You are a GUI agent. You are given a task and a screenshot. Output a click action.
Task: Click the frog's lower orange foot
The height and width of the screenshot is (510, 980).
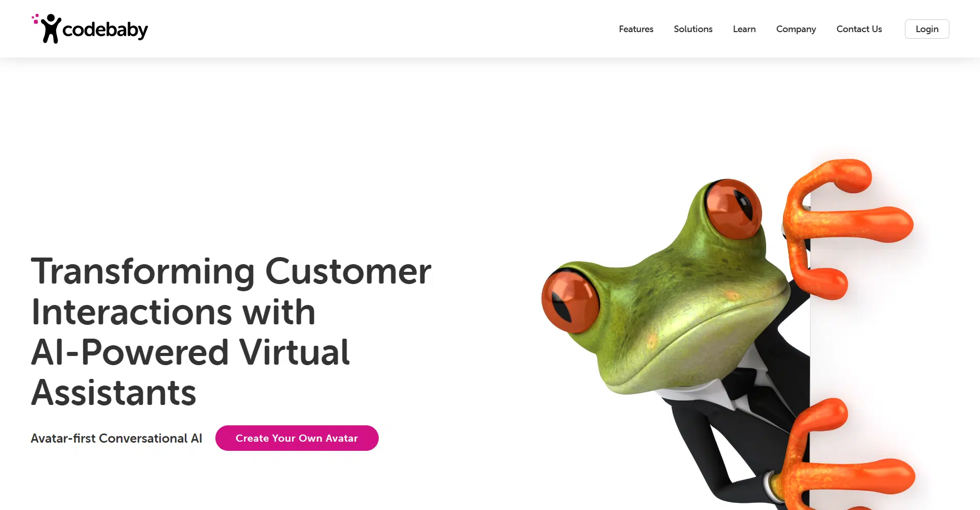point(842,454)
